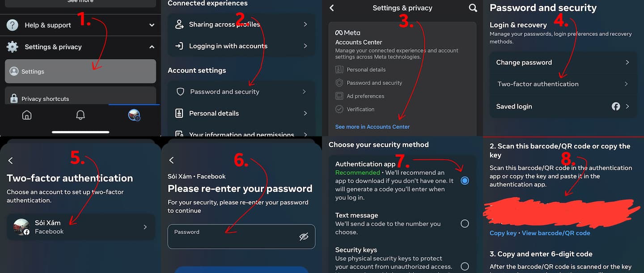Image resolution: width=644 pixels, height=273 pixels.
Task: Open Change password via its chevron
Action: click(x=628, y=62)
